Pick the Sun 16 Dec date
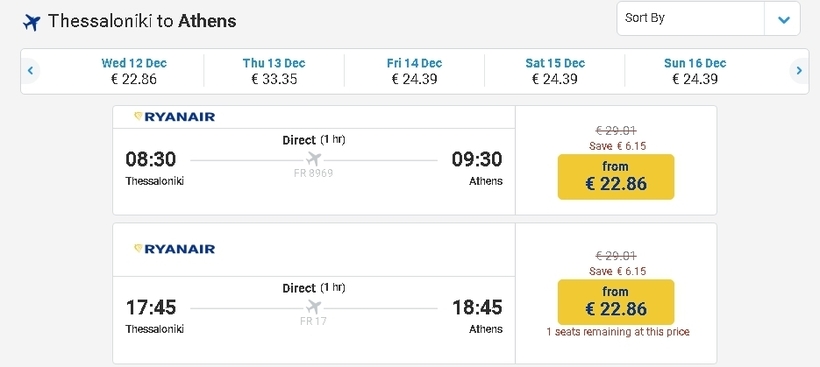This screenshot has width=820, height=367. click(695, 71)
